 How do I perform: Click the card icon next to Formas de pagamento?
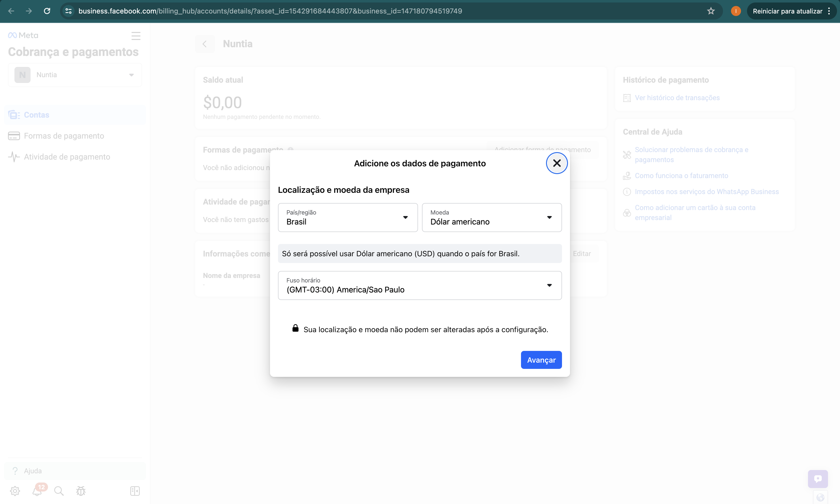(14, 136)
